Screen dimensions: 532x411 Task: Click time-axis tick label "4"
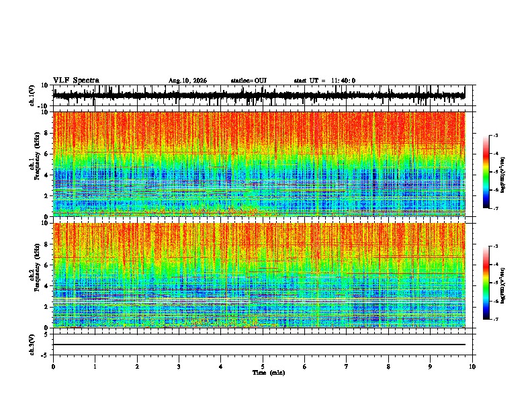221,367
